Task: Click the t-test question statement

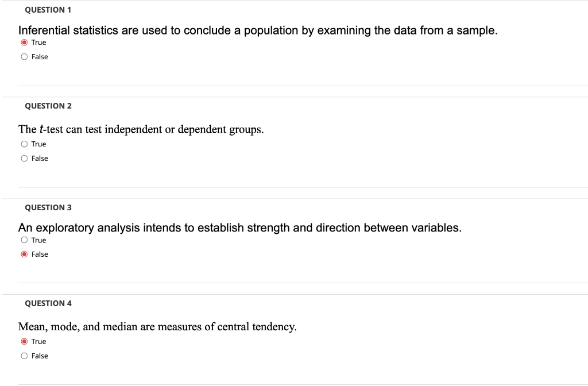Action: 141,129
